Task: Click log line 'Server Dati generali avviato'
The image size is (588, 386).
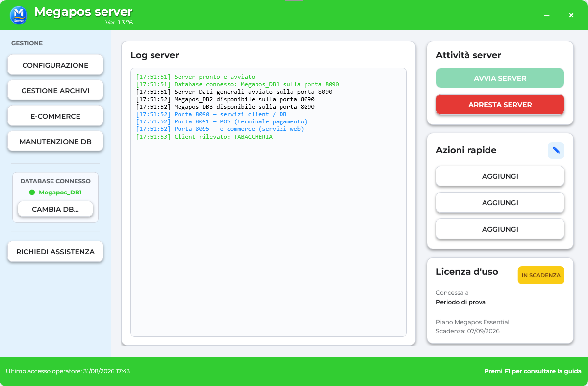Action: (234, 91)
